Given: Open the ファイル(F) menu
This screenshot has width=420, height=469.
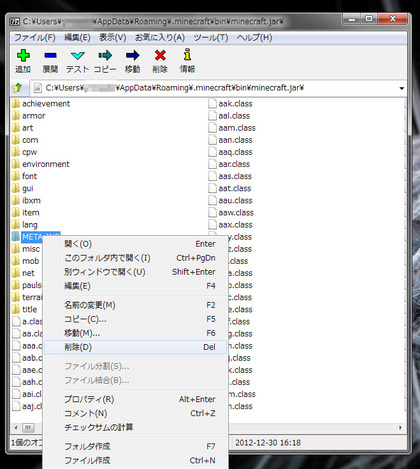Looking at the screenshot, I should pos(34,37).
